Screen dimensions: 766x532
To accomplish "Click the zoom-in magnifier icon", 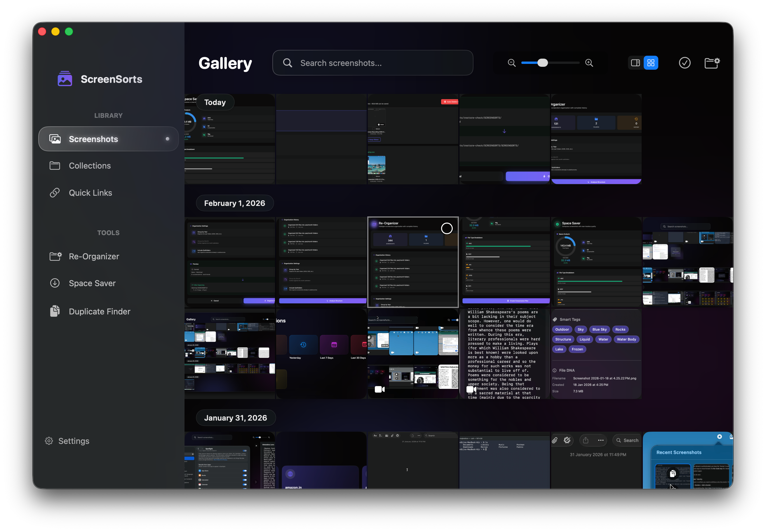I will [589, 63].
